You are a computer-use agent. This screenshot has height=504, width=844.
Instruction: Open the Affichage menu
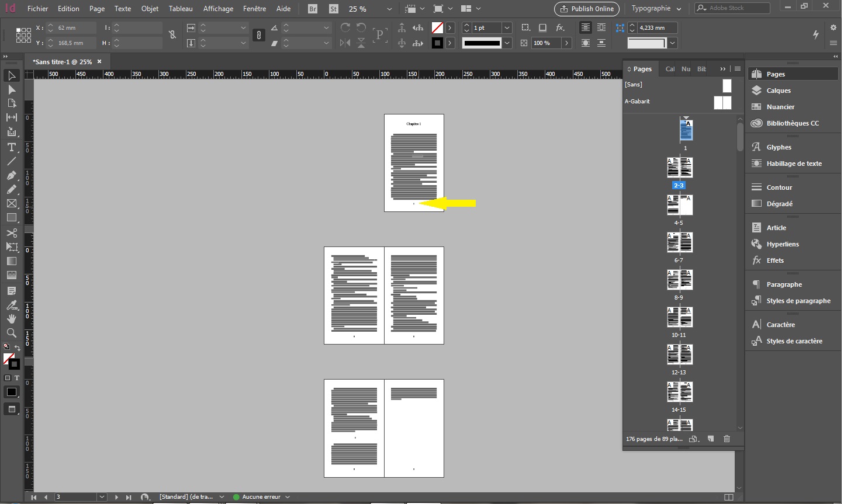point(218,9)
